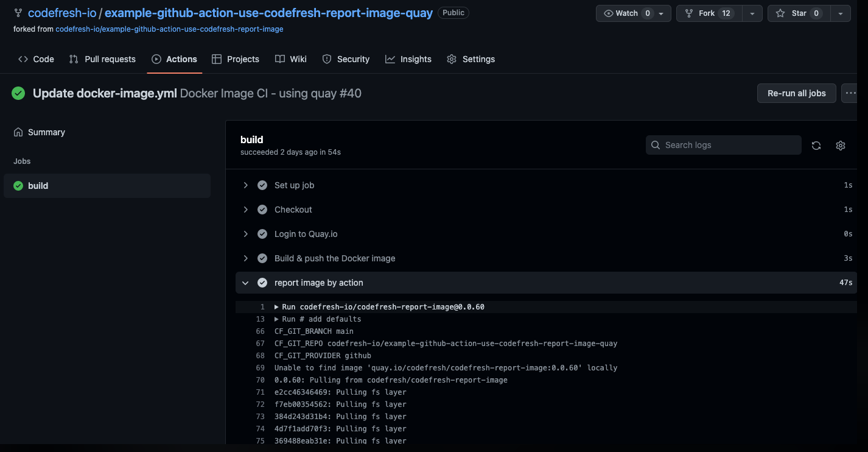Open the workflow Summary page
The width and height of the screenshot is (868, 452).
[x=46, y=132]
